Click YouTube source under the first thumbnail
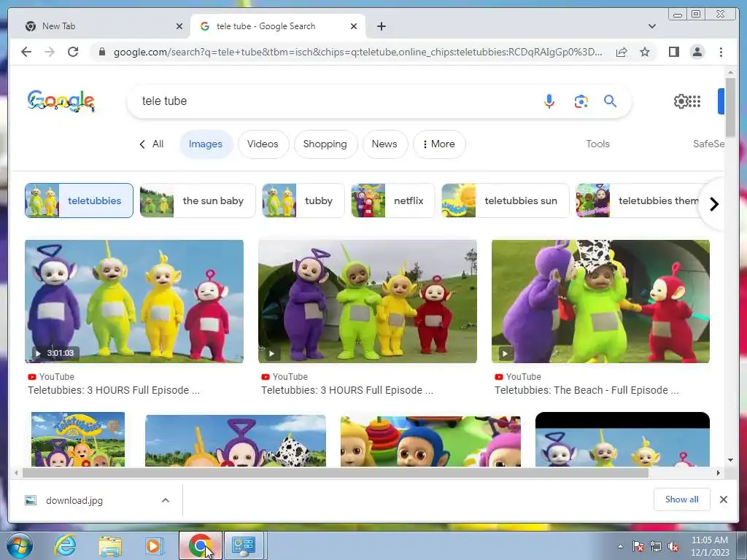 51,377
